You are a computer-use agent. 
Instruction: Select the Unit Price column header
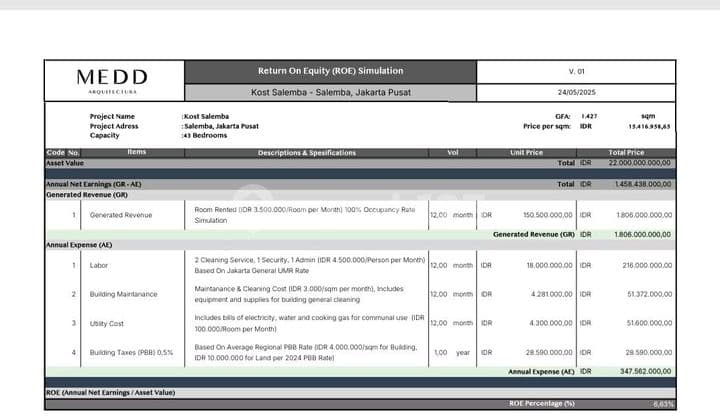pyautogui.click(x=526, y=152)
